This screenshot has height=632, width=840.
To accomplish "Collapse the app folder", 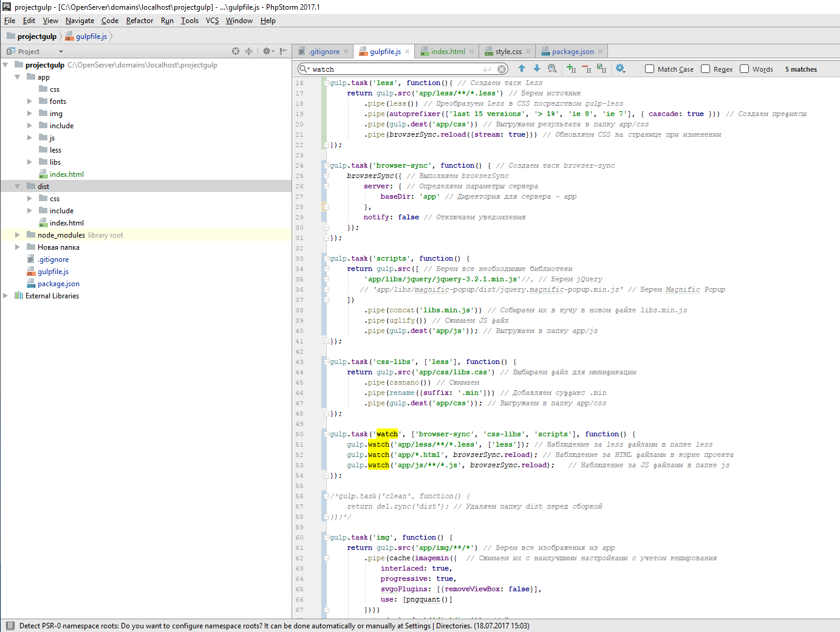I will 18,77.
